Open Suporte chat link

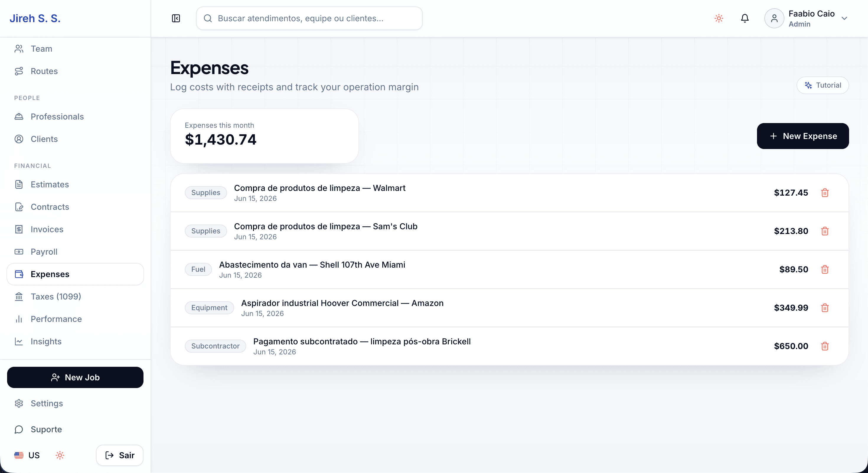pos(75,429)
